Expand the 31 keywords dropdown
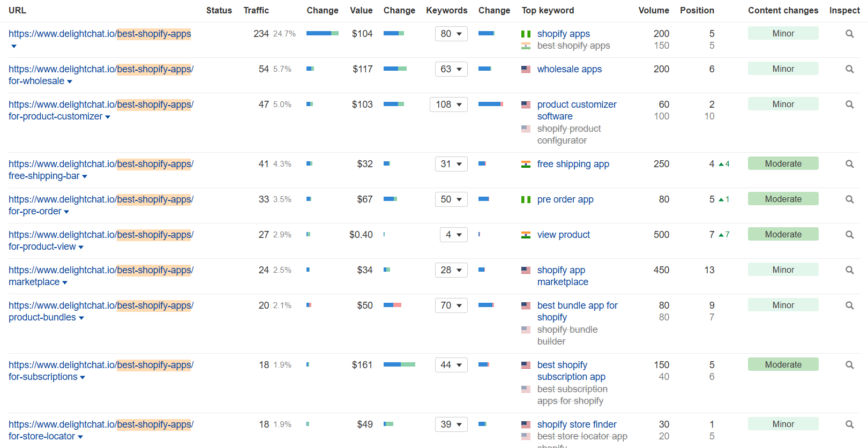Screen dimensions: 868x448 pyautogui.click(x=451, y=164)
